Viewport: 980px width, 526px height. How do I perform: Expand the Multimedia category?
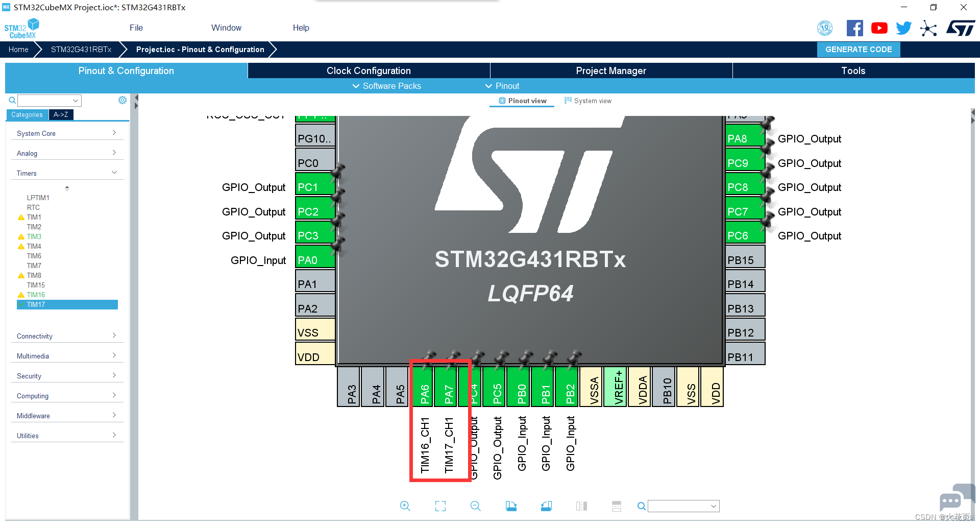tap(67, 356)
